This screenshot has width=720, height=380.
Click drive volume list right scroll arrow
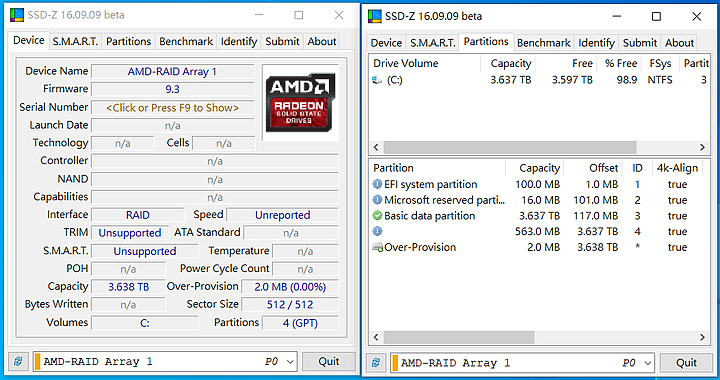pyautogui.click(x=702, y=147)
